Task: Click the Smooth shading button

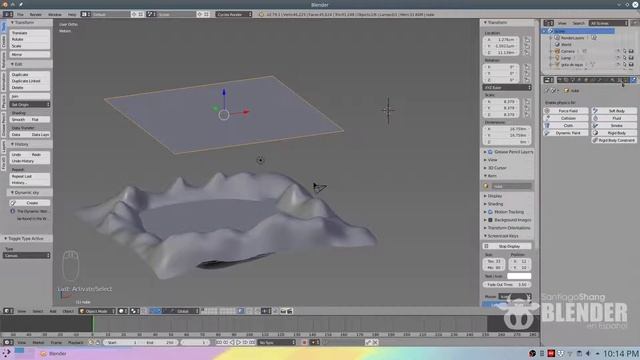Action: click(20, 120)
